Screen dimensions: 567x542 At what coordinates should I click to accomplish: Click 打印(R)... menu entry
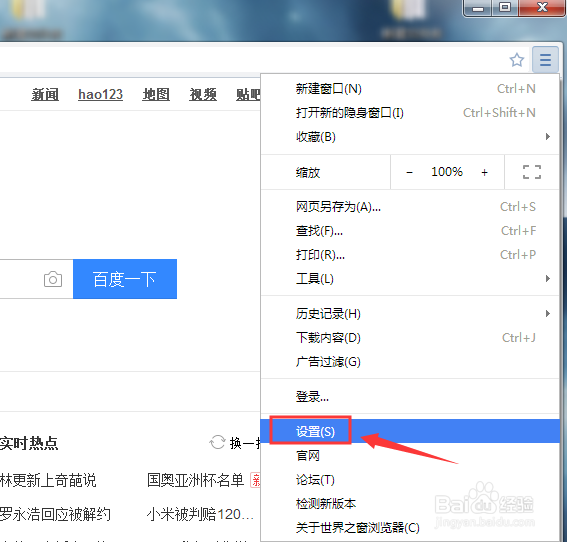point(410,255)
